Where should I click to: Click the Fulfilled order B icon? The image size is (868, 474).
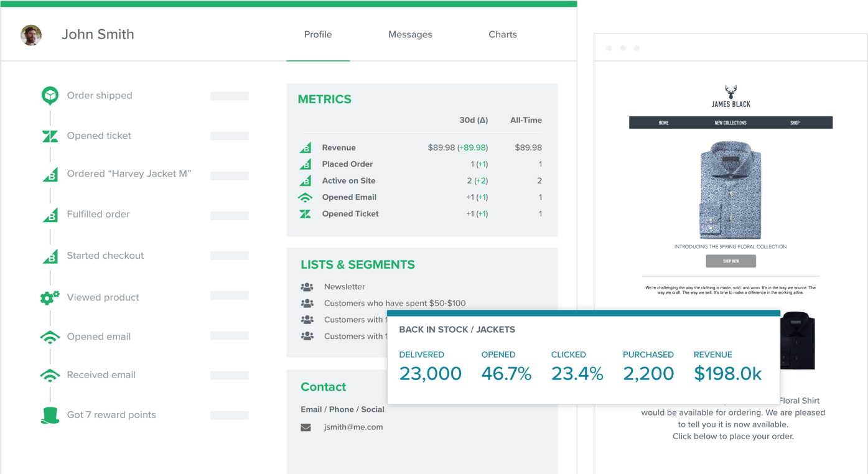(50, 214)
